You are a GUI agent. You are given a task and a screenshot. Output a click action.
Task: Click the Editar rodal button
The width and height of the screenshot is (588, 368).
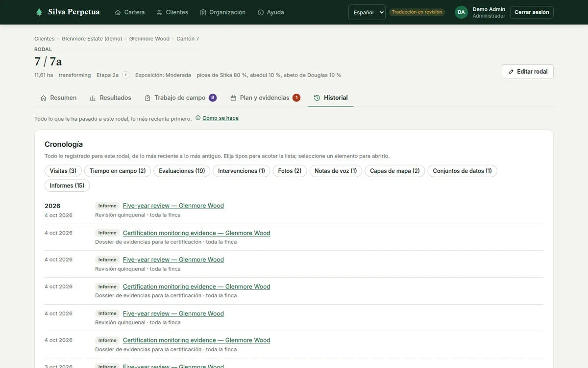[x=528, y=72]
